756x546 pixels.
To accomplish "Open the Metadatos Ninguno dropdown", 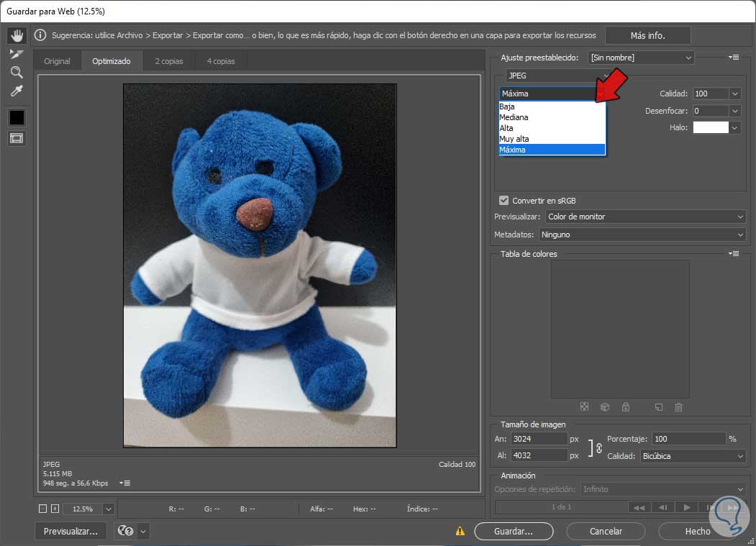I will (642, 235).
